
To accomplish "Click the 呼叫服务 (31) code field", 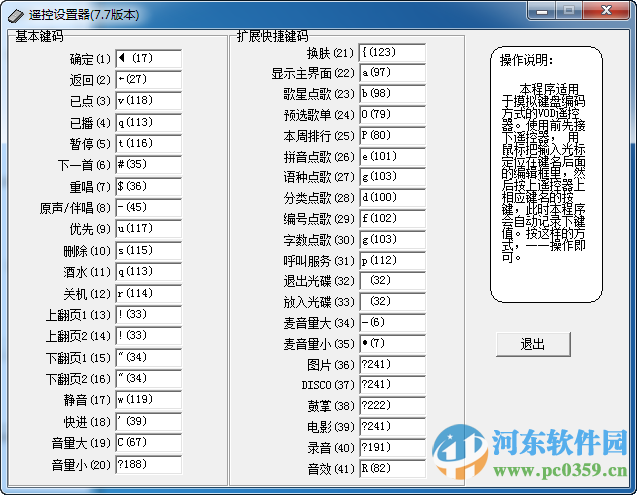I will point(392,261).
